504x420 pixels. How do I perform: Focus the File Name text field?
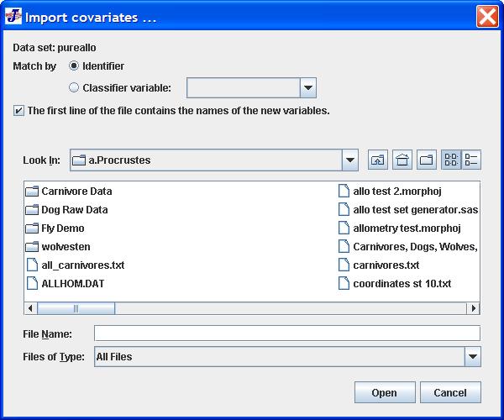click(287, 333)
